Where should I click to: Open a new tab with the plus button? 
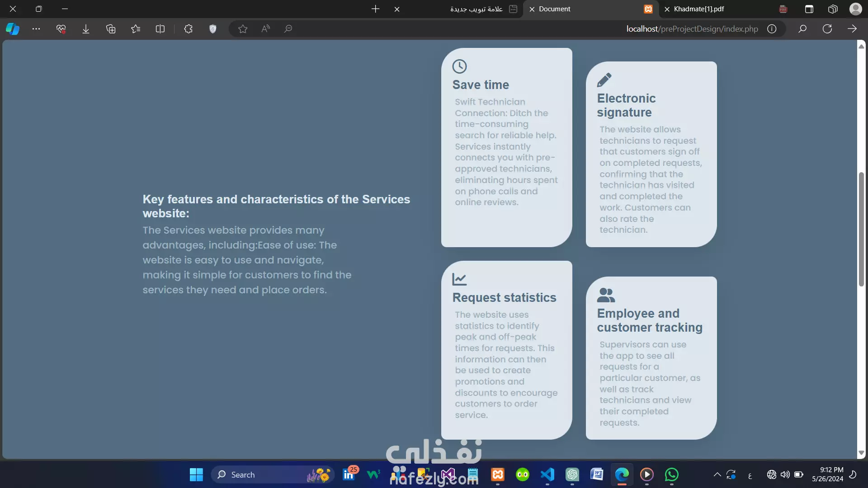375,9
